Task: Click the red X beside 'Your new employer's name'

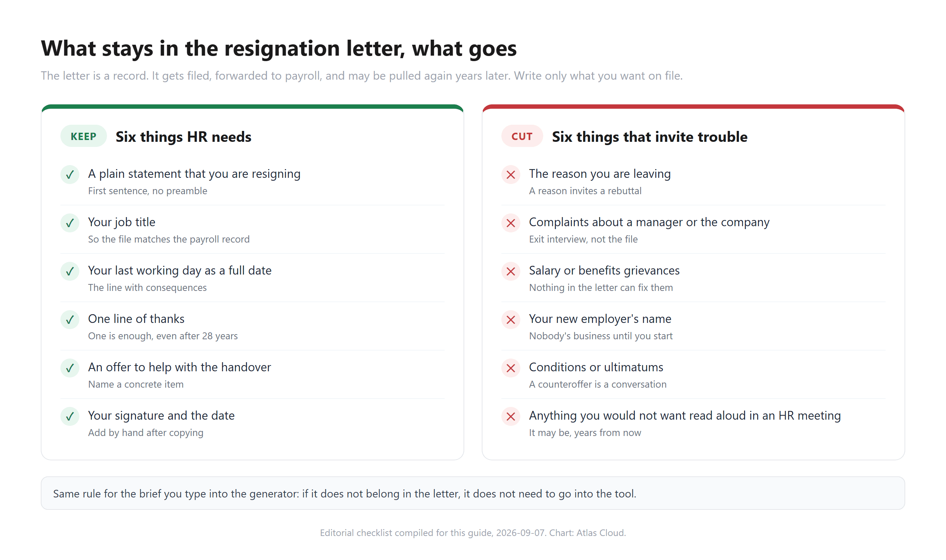Action: (x=511, y=320)
